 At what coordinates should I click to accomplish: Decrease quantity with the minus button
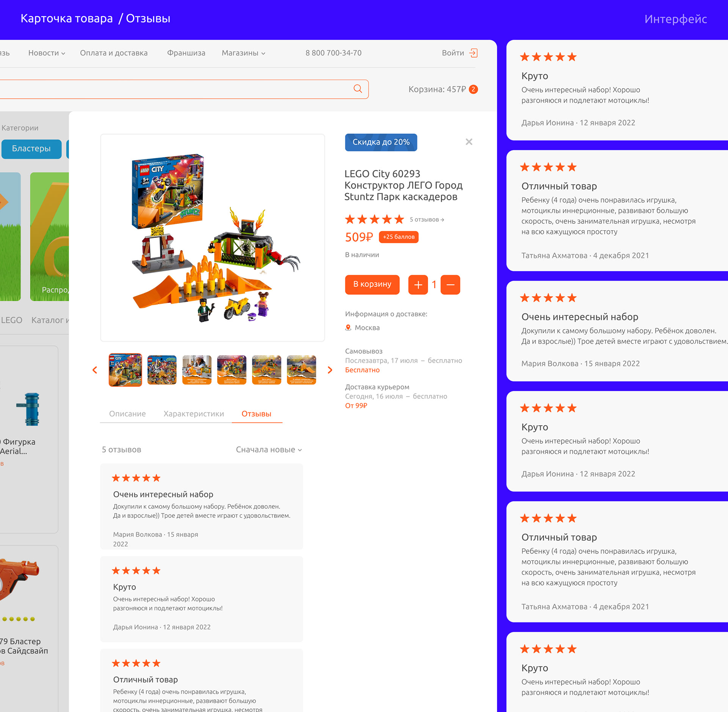[450, 285]
